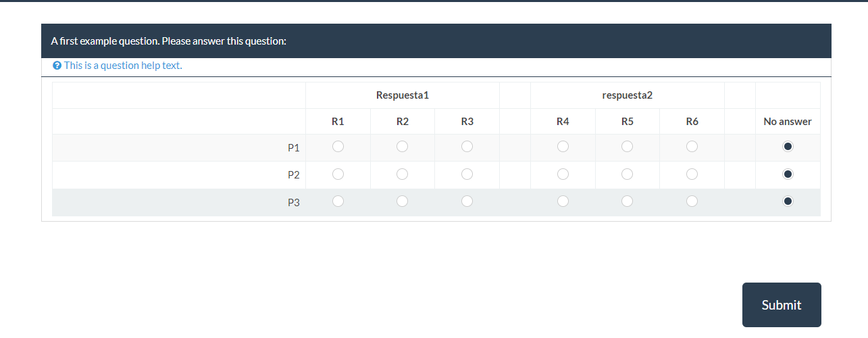
Task: Pick R5 in row P2
Action: tap(627, 174)
